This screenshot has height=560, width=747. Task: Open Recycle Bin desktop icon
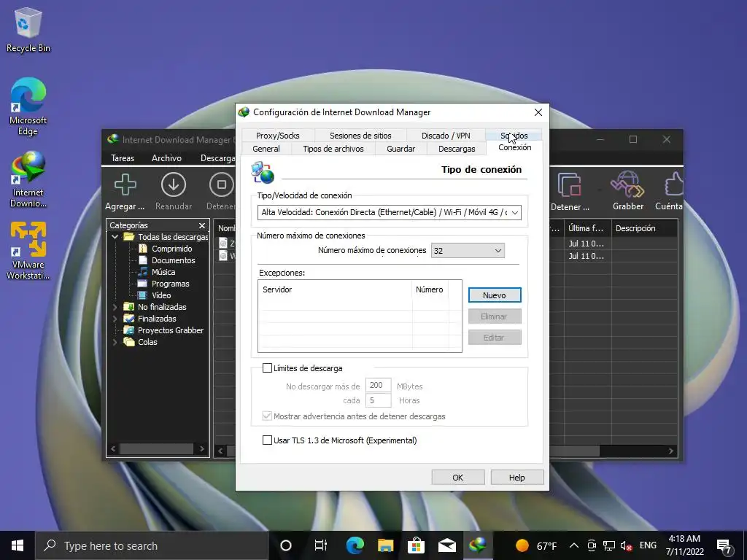[x=28, y=30]
